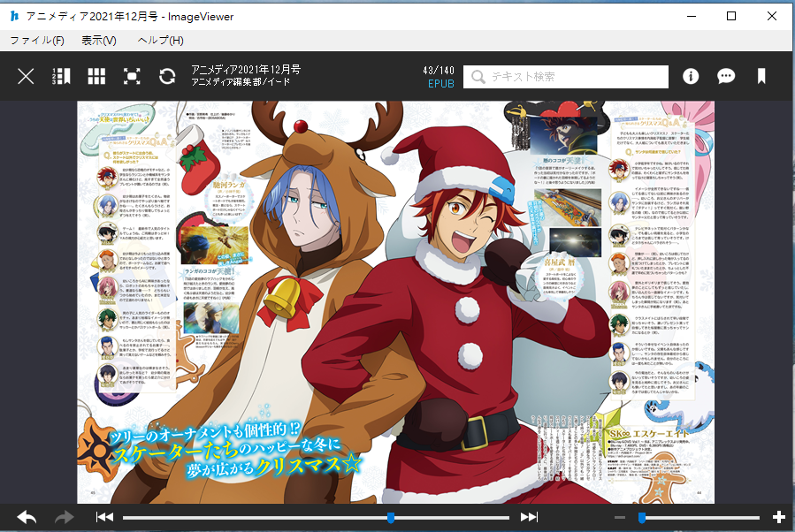This screenshot has width=795, height=532.
Task: Add a bookmark with the bookmark icon
Action: (x=761, y=77)
